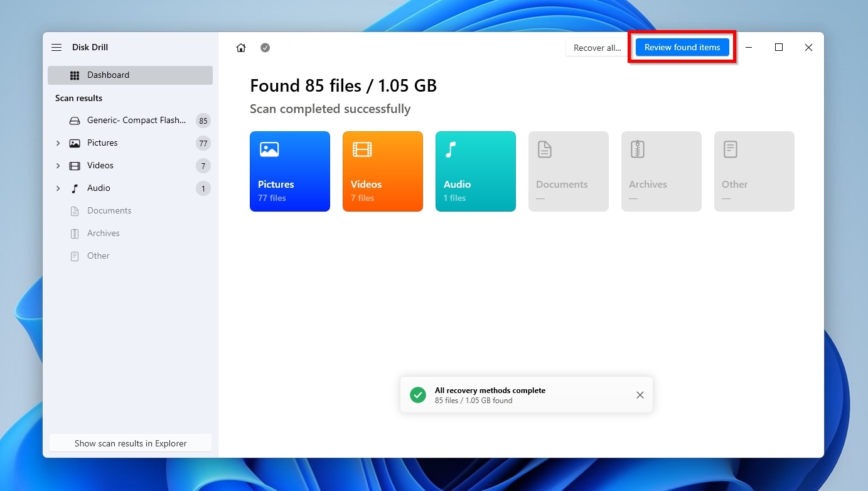Open the orange Videos 7 files card

[x=383, y=171]
